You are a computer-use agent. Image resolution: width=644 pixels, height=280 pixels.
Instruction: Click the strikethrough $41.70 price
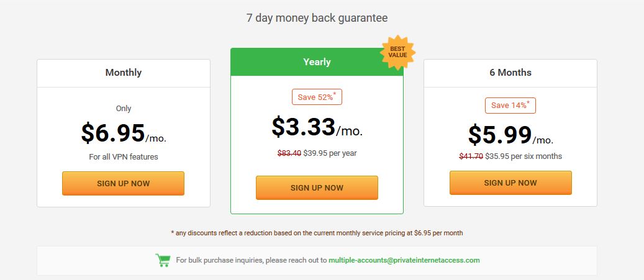point(471,156)
